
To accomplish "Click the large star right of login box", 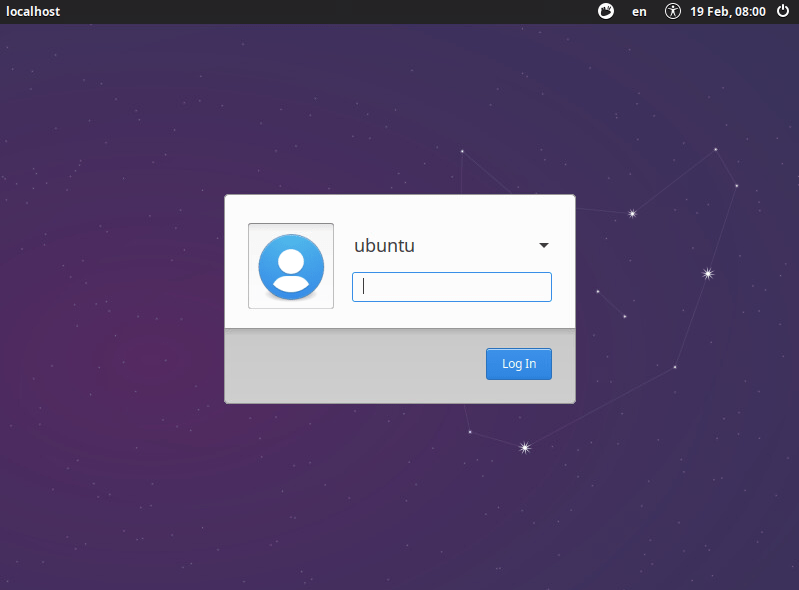I will 708,273.
